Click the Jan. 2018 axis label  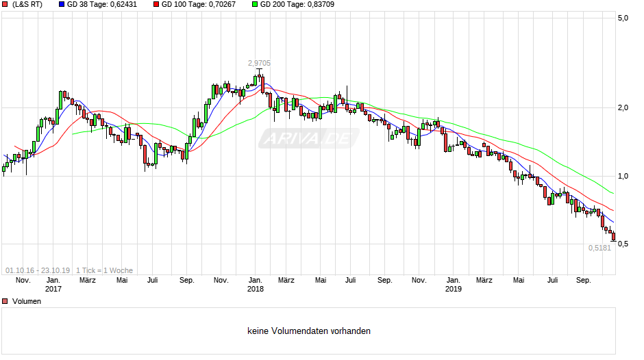click(x=255, y=285)
